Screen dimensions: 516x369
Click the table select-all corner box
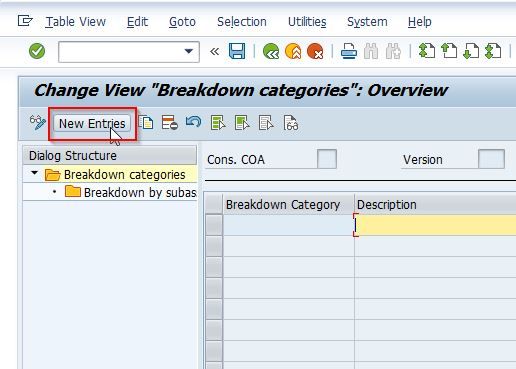coord(214,204)
